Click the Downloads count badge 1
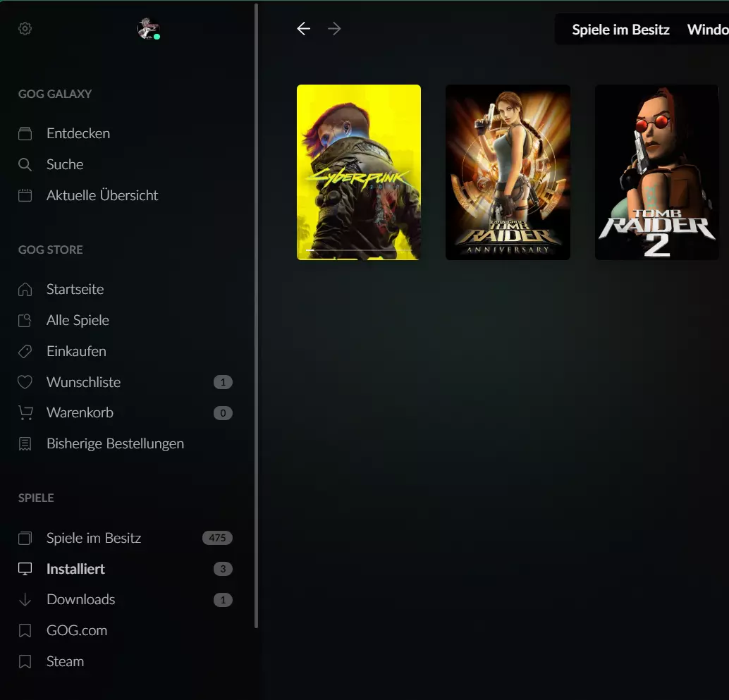The image size is (729, 700). [223, 600]
